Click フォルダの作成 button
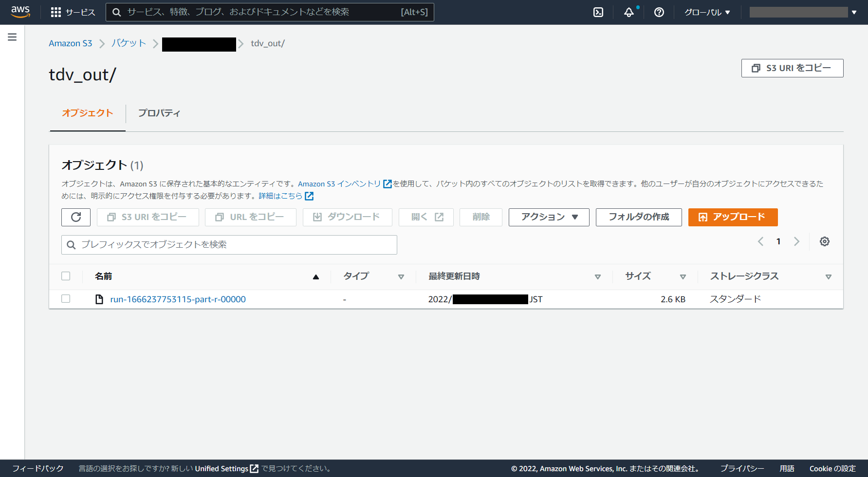The image size is (868, 477). click(639, 217)
